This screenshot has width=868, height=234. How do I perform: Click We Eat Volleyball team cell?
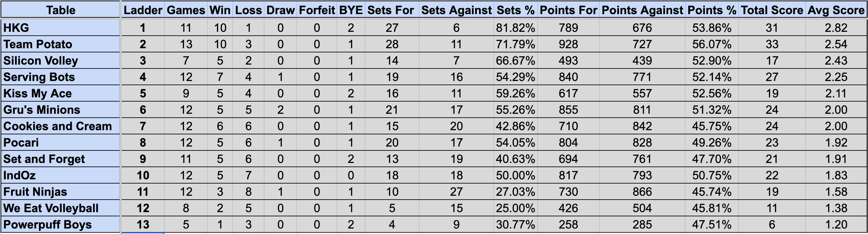pos(61,208)
